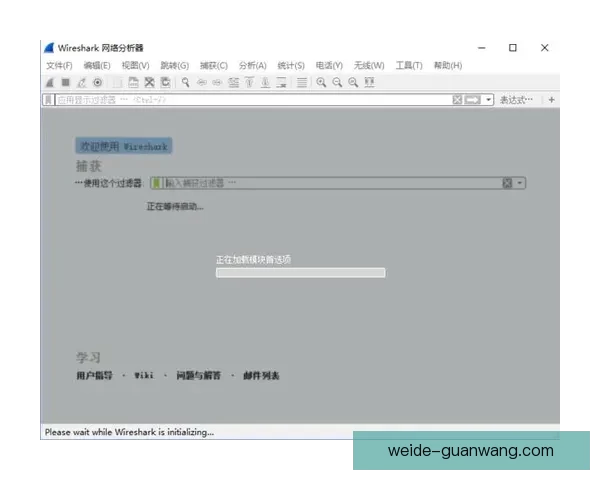Stop the running packet capture
Image resolution: width=600 pixels, height=480 pixels.
(x=65, y=82)
